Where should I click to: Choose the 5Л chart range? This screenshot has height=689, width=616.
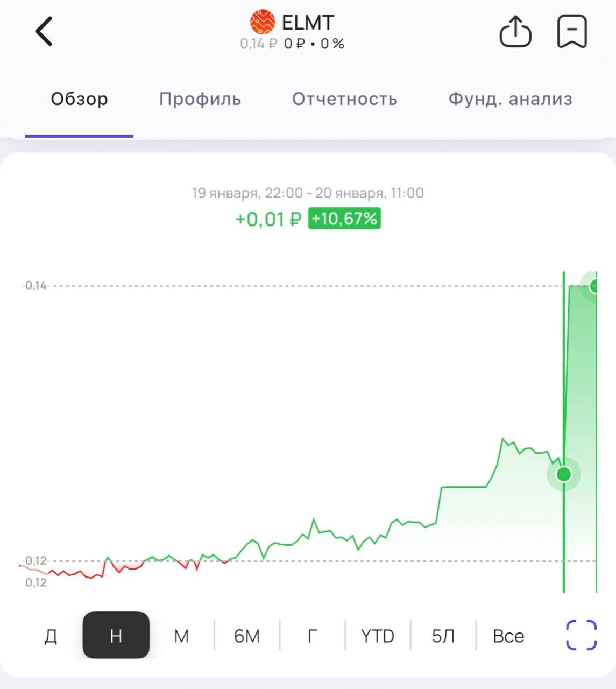coord(443,636)
